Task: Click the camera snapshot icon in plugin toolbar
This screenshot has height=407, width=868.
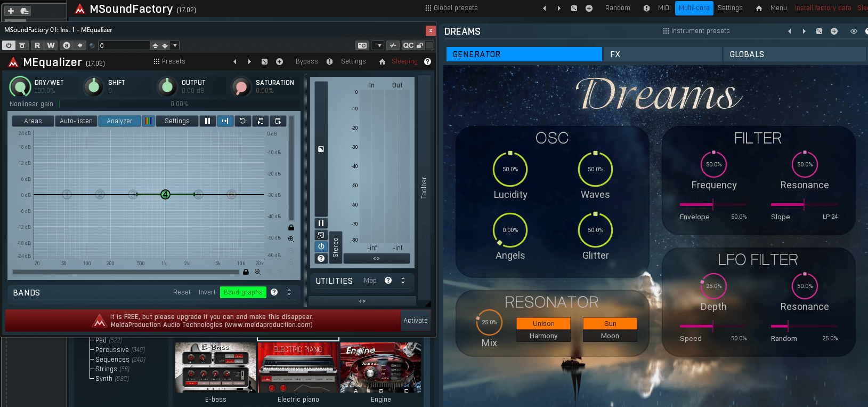Action: [x=362, y=45]
